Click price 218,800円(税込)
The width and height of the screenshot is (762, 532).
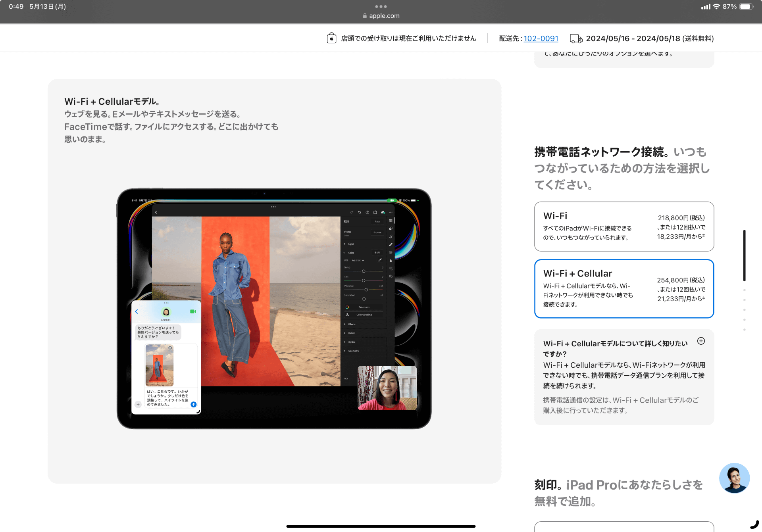coord(681,218)
